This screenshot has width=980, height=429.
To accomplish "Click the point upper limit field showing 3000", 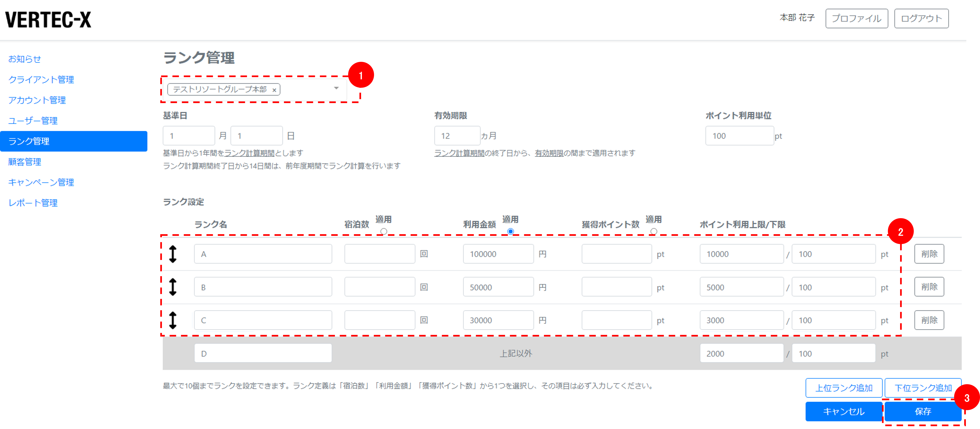I will point(742,320).
